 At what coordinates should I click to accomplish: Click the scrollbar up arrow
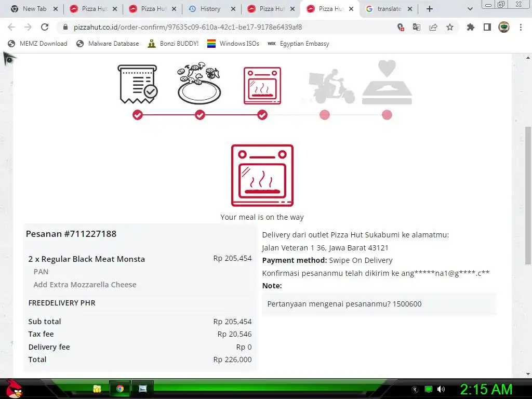click(x=528, y=58)
